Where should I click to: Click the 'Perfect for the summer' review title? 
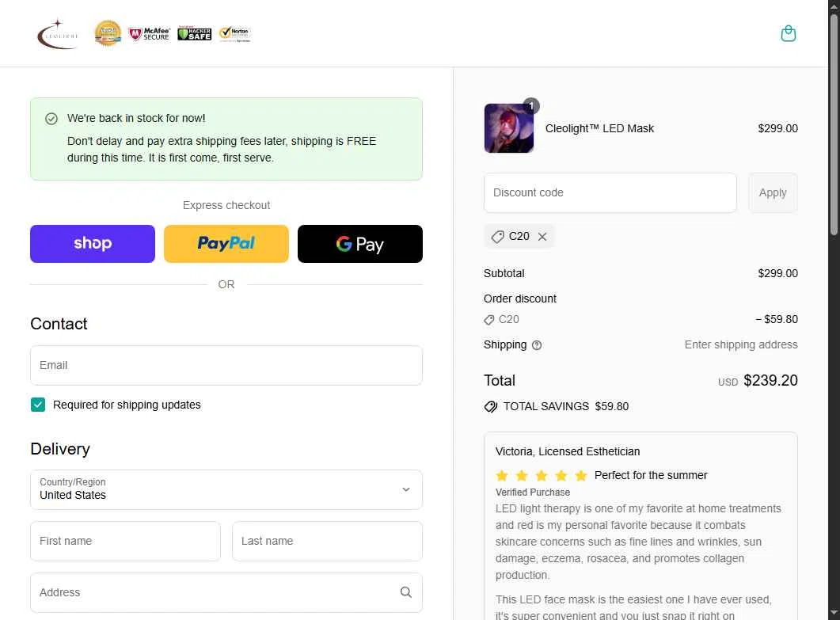[x=651, y=475]
